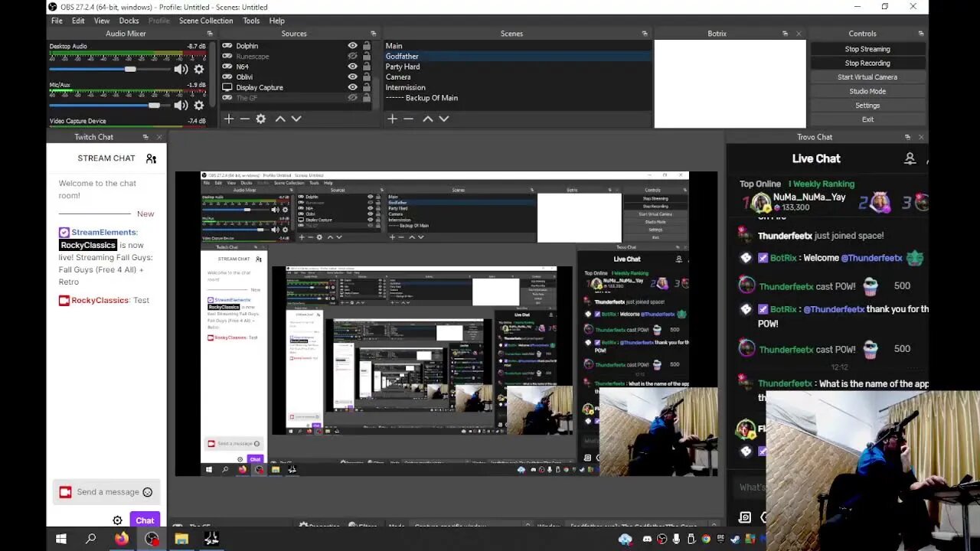This screenshot has height=551, width=980.
Task: Show the Runescape source
Action: pyautogui.click(x=352, y=57)
